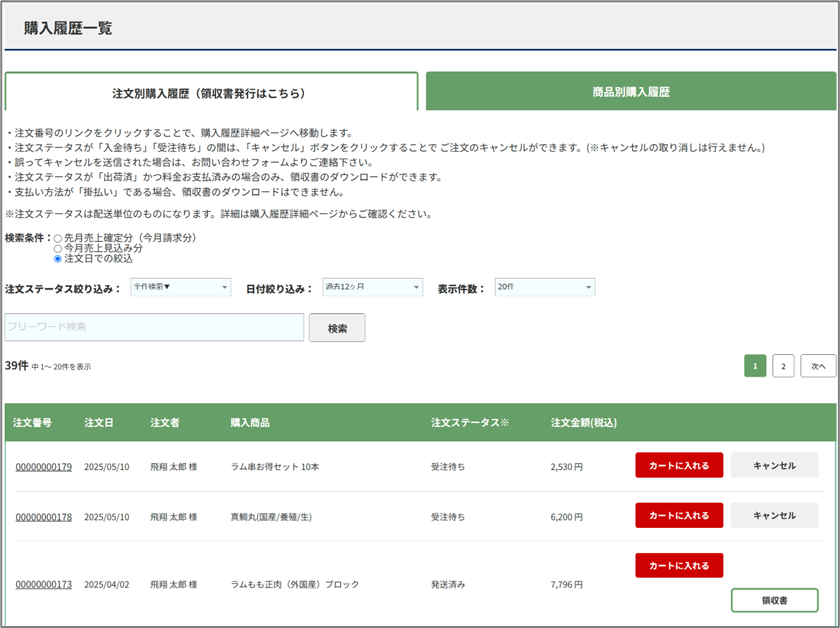Expand the 日付絞り込み dropdown
840x628 pixels.
372,288
